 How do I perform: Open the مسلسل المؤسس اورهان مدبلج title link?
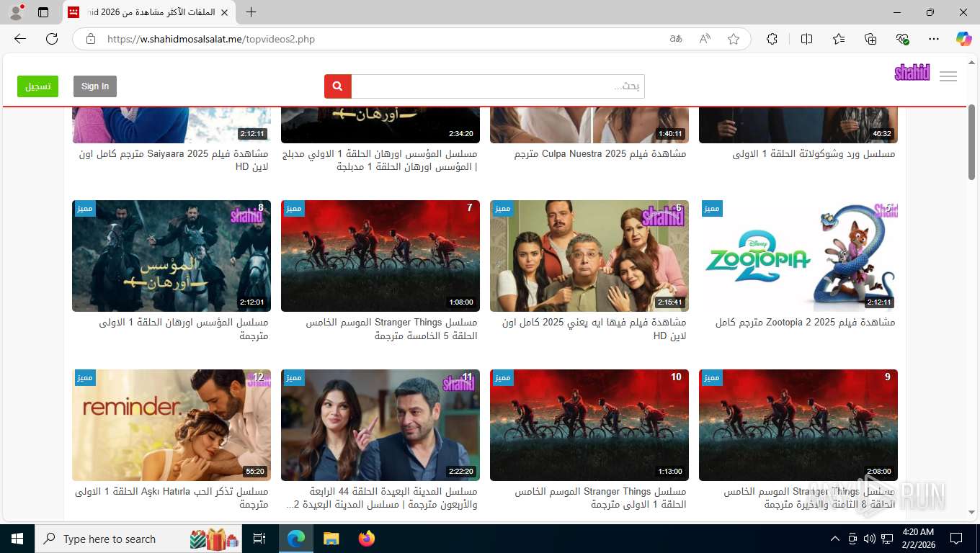point(379,161)
